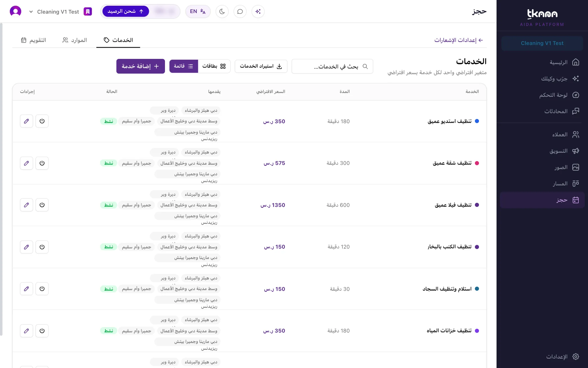Switch language with the EN button
The image size is (588, 368).
pyautogui.click(x=198, y=11)
